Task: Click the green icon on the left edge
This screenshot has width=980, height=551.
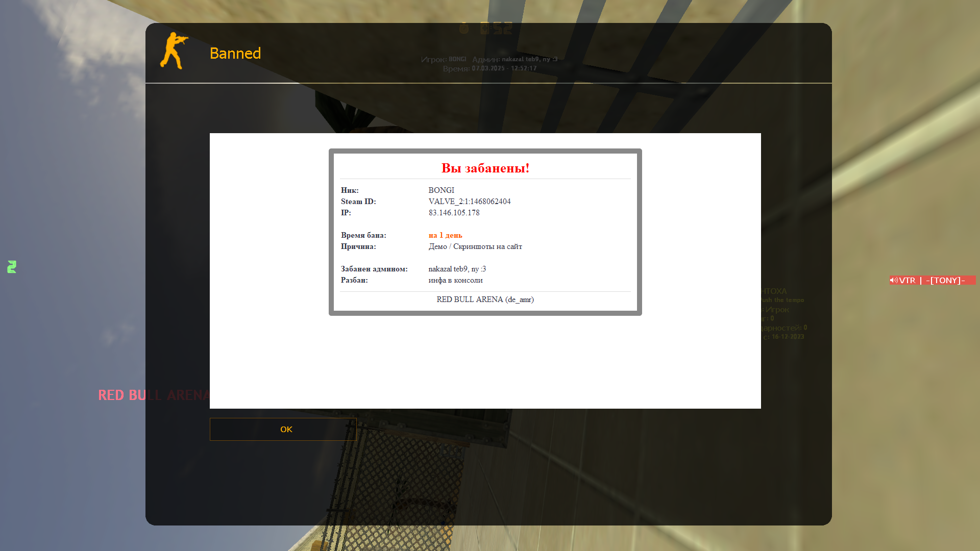Action: click(12, 267)
